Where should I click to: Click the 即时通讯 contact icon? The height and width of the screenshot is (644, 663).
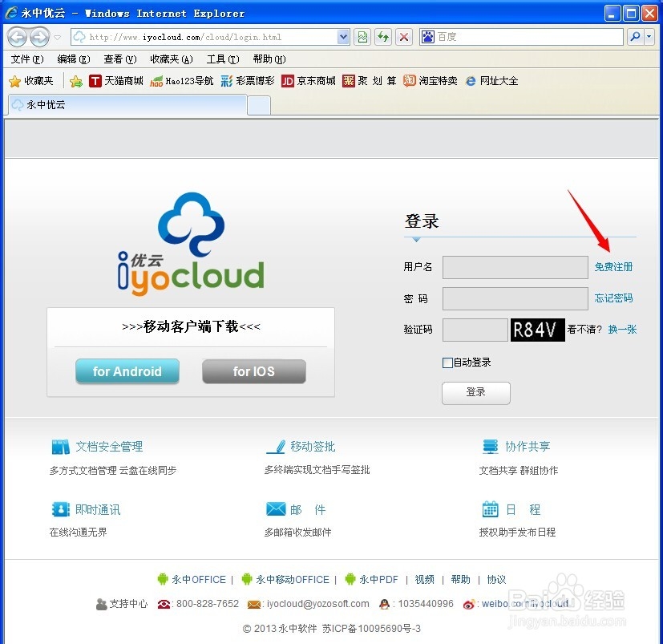click(x=60, y=509)
